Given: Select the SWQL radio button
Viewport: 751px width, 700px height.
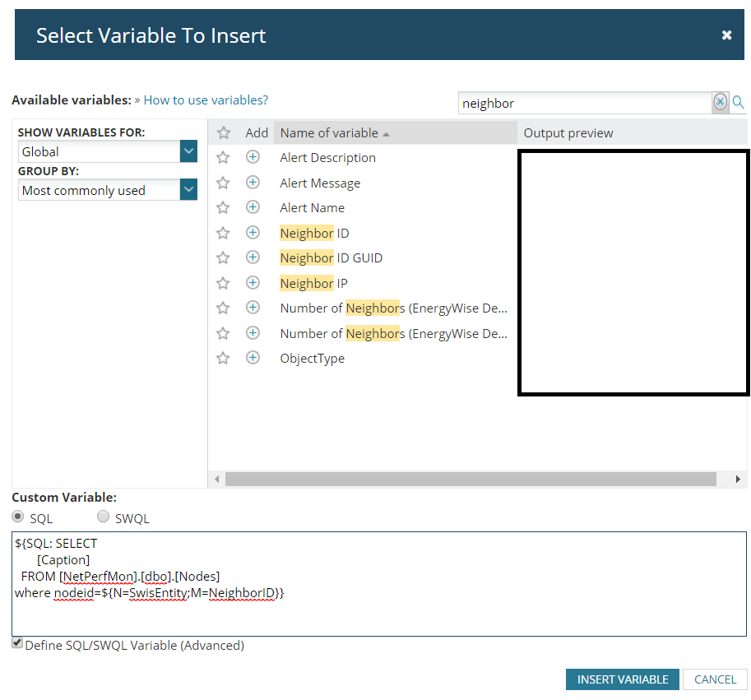Looking at the screenshot, I should click(x=103, y=517).
